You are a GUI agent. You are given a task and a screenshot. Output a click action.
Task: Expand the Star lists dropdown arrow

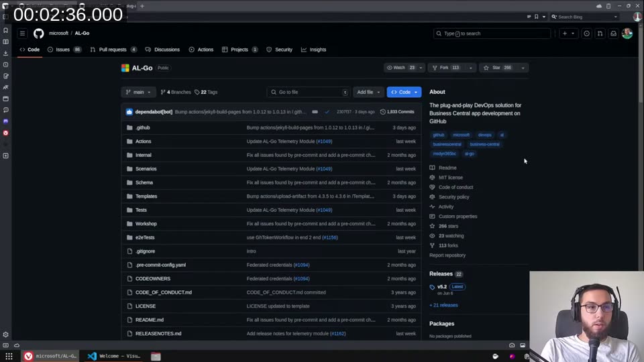pos(523,68)
